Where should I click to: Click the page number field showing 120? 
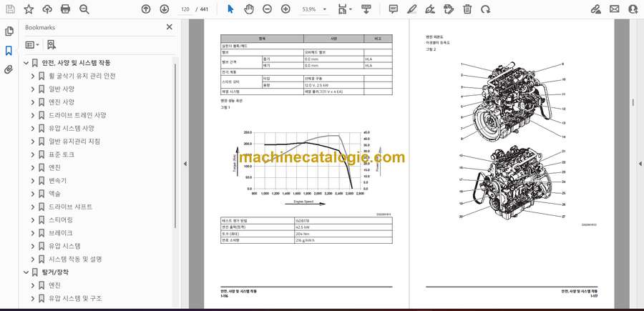tap(185, 9)
